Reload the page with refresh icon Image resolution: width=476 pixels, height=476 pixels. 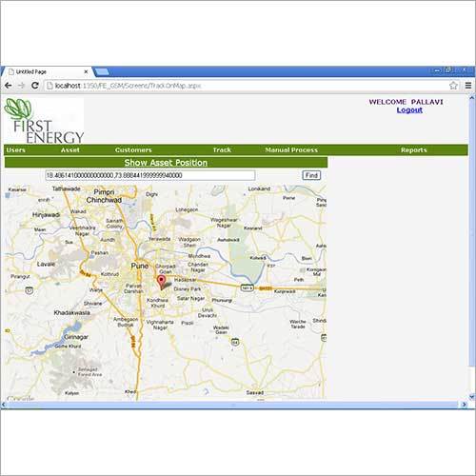point(35,86)
